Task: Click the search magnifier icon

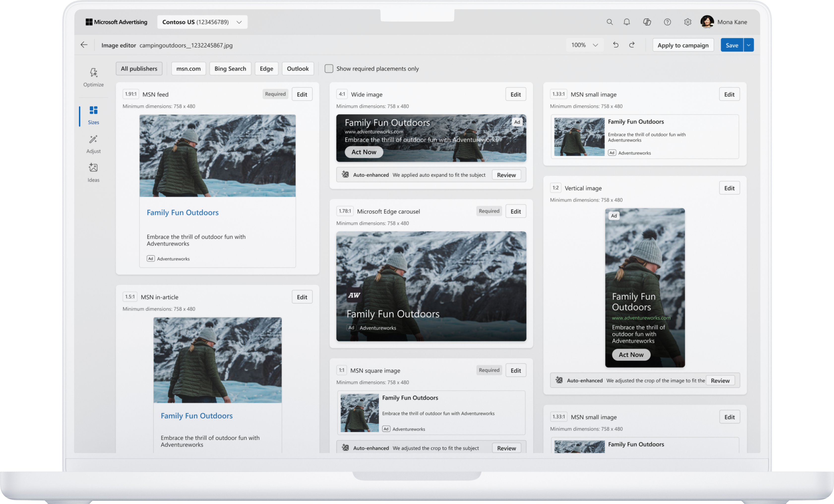Action: coord(610,22)
